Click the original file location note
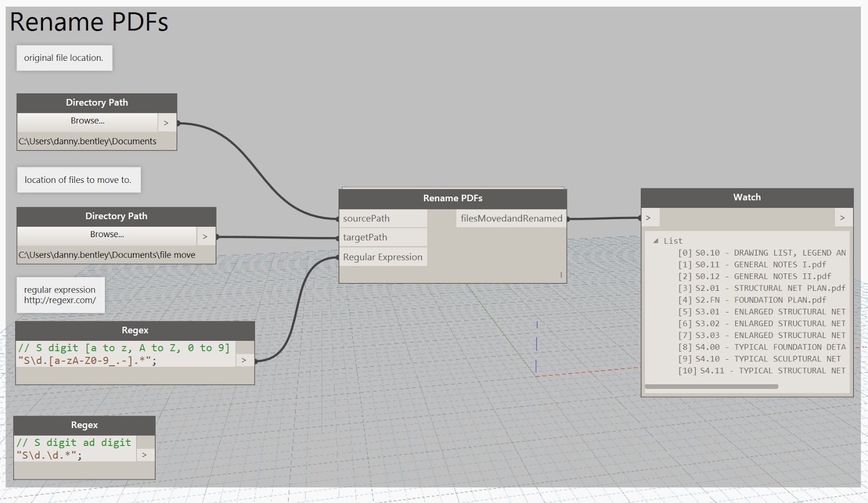Screen dimensions: 868x503 63,58
